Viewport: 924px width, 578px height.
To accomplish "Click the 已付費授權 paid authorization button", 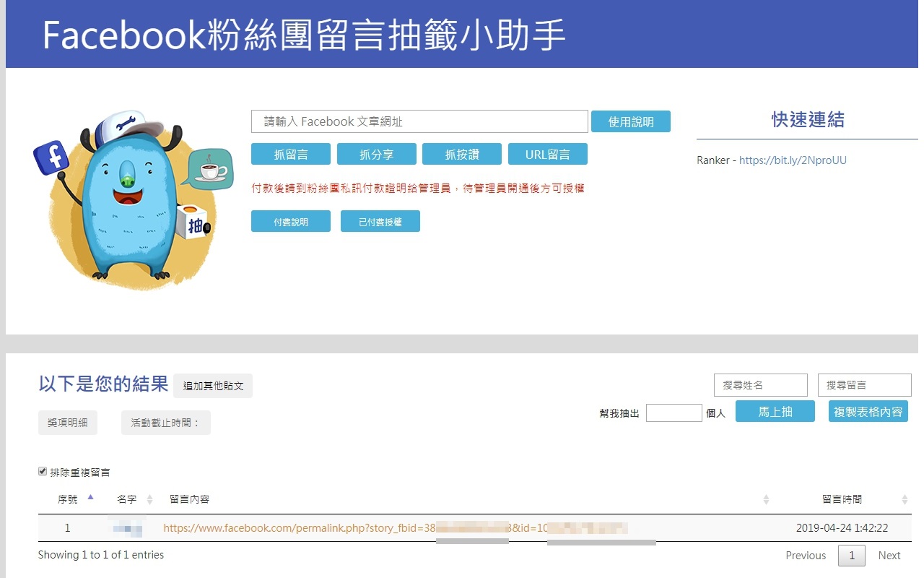I will click(380, 222).
